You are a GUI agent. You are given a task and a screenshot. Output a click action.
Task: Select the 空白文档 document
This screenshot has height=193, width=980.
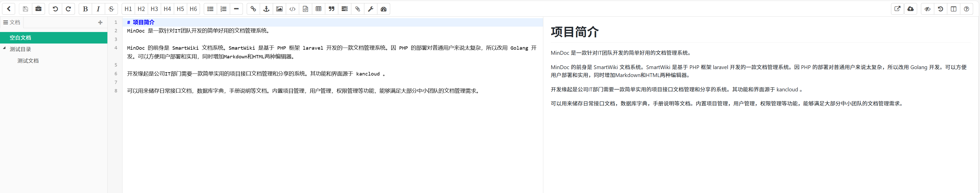pos(20,38)
